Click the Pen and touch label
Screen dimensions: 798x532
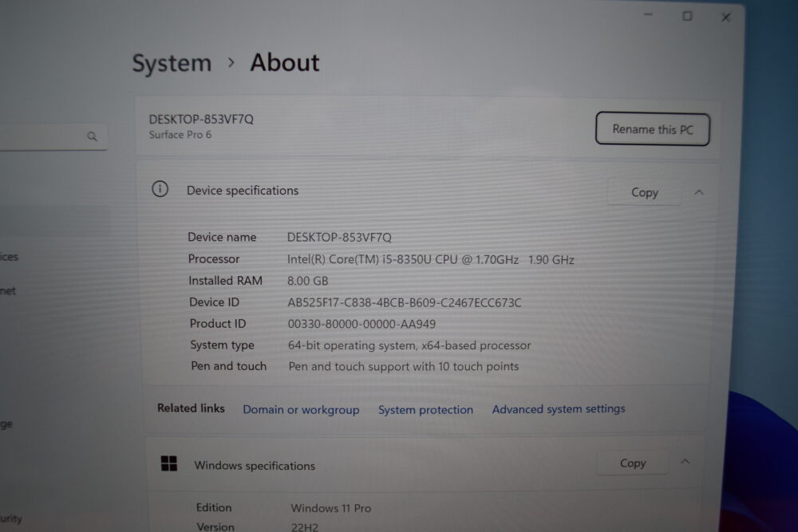[x=228, y=366]
